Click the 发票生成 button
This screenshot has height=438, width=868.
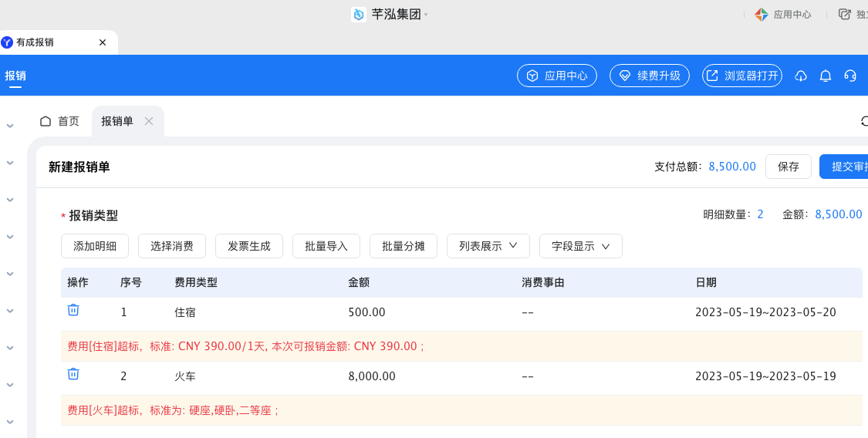coord(249,246)
